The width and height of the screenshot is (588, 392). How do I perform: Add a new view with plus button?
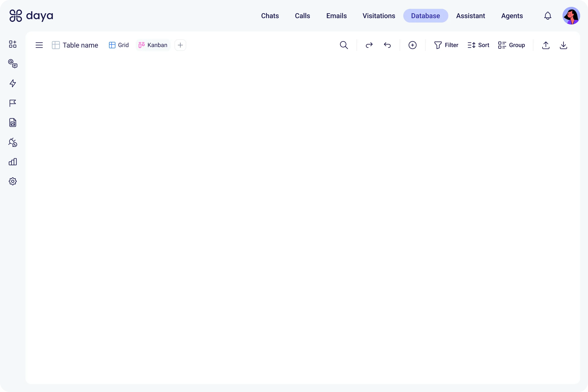180,45
